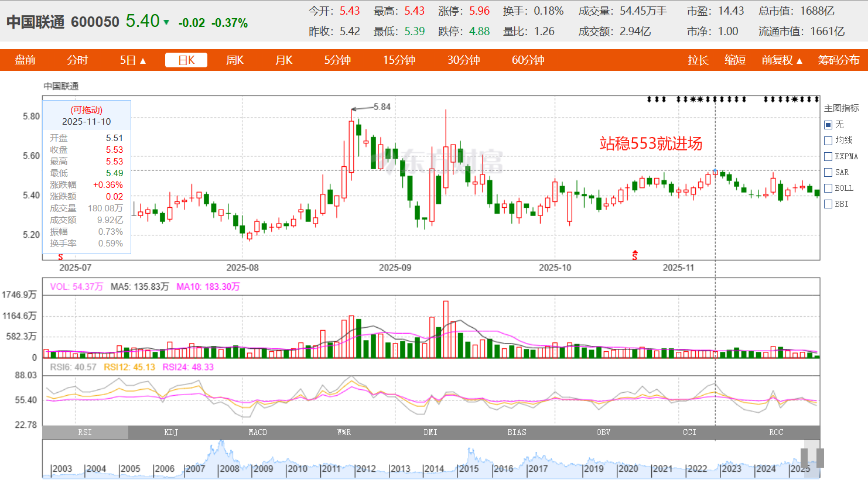Click the 5.84 high price label

382,107
